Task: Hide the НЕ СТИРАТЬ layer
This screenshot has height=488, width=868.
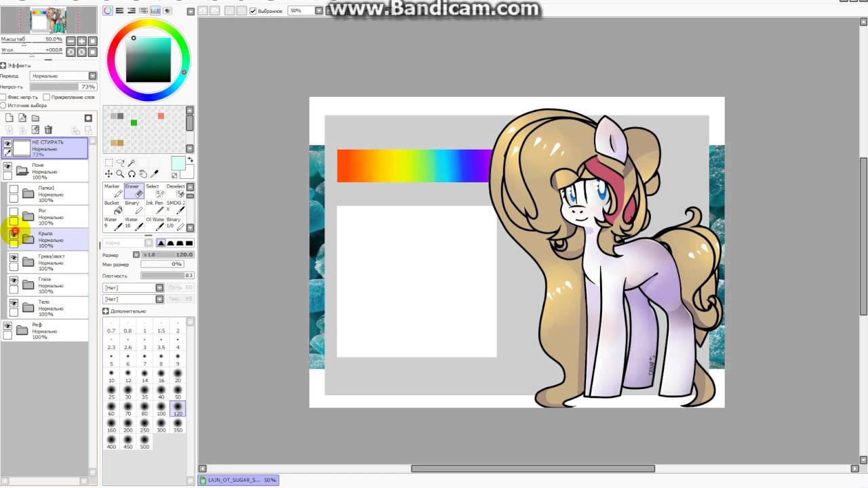Action: pos(7,144)
